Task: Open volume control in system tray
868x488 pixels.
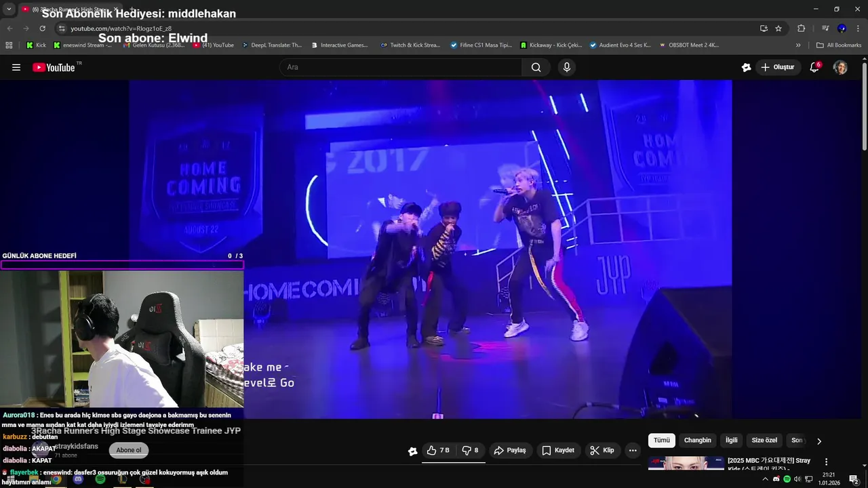Action: 797,479
